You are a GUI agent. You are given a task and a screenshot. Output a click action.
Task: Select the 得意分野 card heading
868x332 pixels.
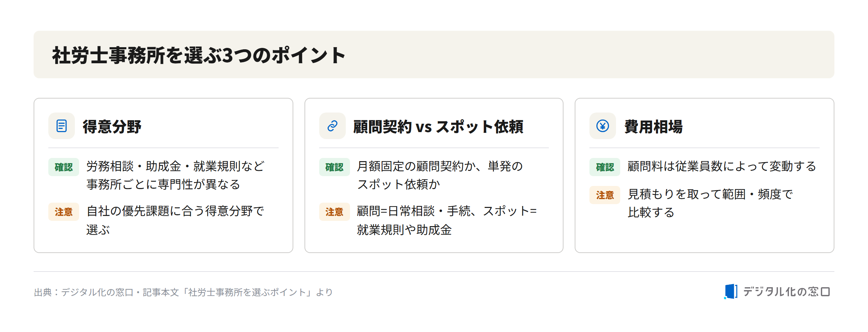pos(112,127)
